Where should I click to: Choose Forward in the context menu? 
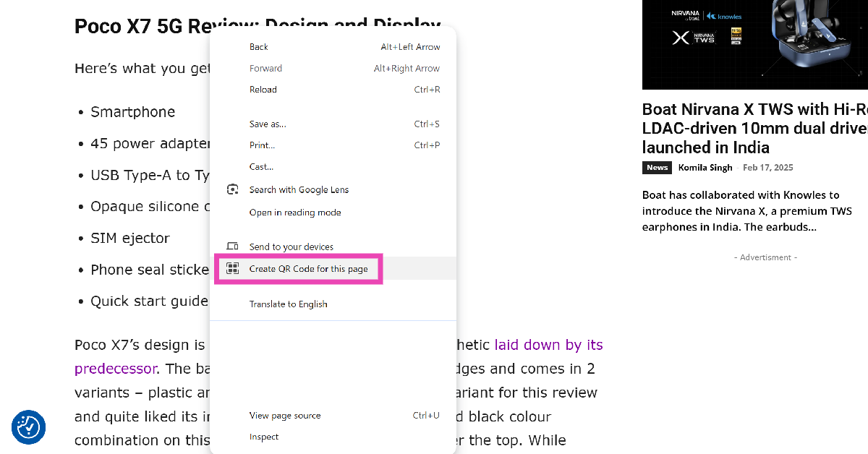coord(265,69)
